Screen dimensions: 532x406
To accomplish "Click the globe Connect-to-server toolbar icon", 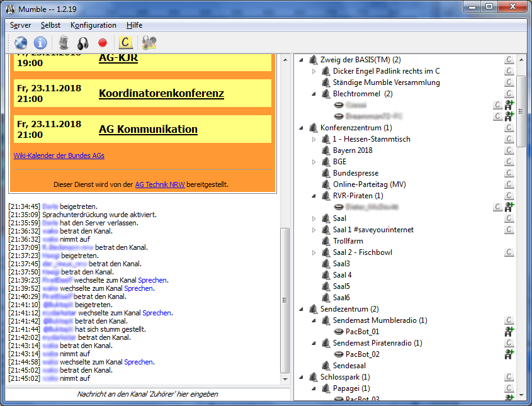I will [20, 43].
